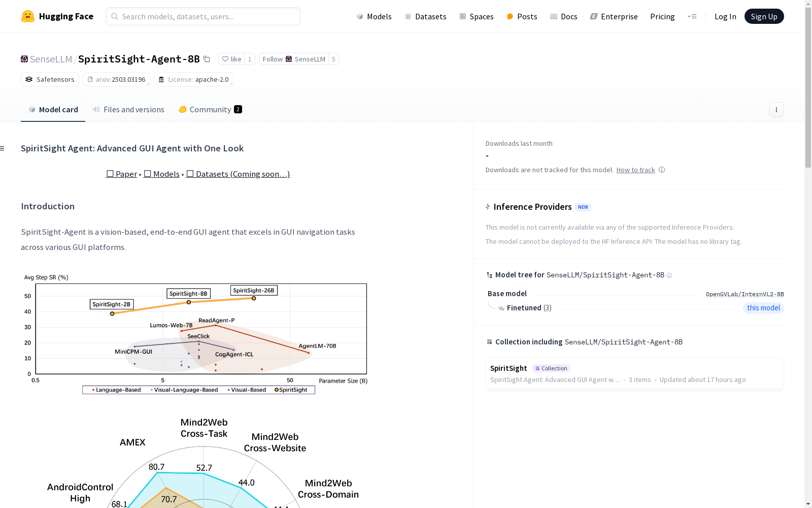
Task: Go to Datasets in top navigation
Action: tap(425, 16)
